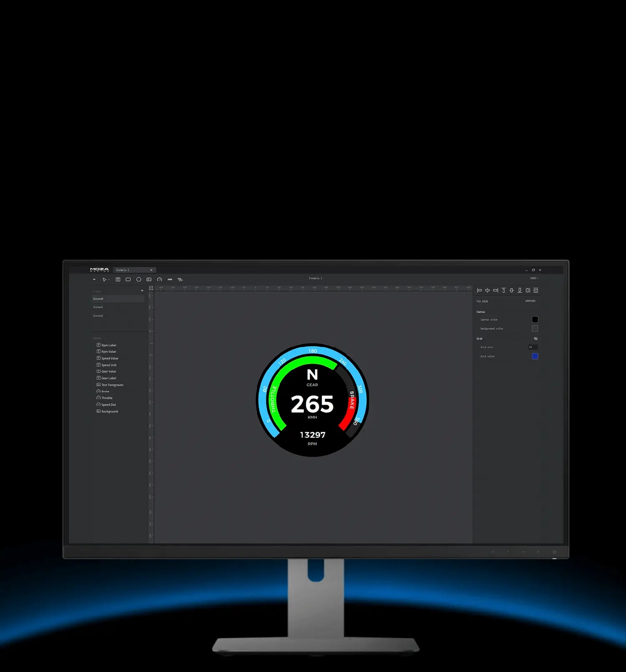The image size is (626, 672).
Task: Select the Text tool in the toolbar
Action: click(x=118, y=279)
